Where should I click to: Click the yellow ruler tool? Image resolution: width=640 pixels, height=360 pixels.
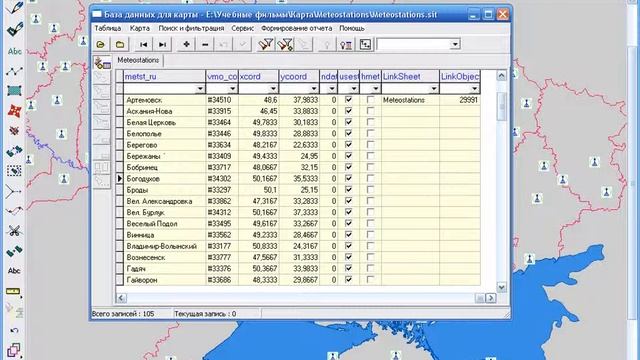coord(13,291)
